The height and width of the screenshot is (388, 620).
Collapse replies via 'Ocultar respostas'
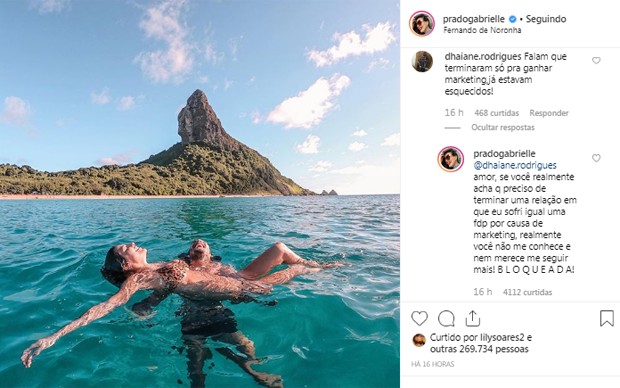click(503, 127)
